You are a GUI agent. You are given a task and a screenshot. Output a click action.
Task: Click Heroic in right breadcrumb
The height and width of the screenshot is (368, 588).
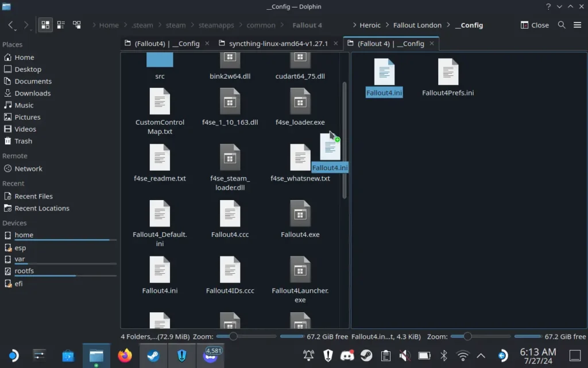(x=370, y=25)
